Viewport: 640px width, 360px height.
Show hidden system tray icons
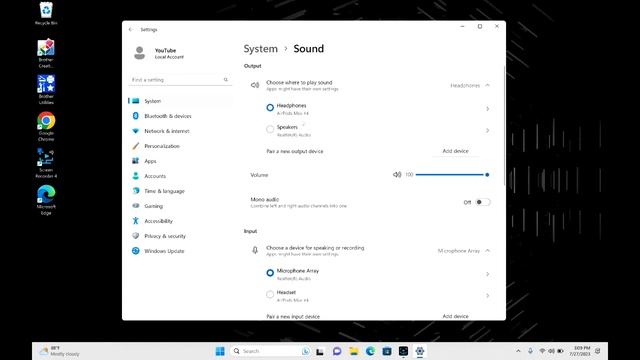point(518,351)
